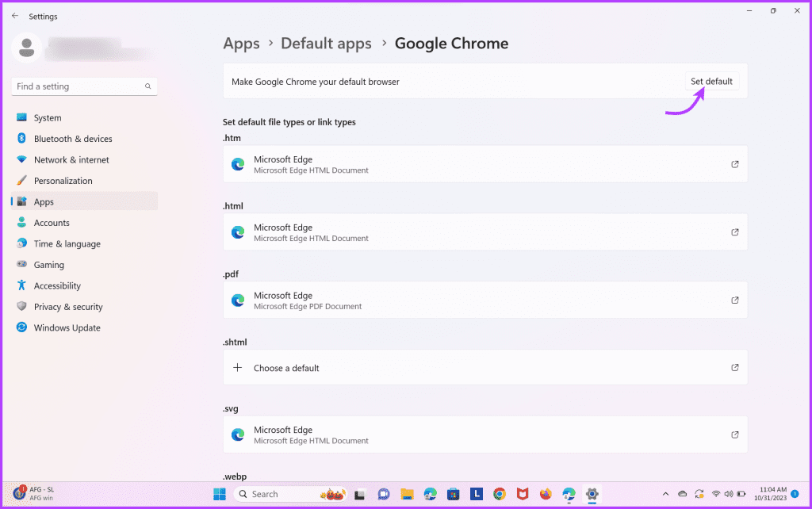Viewport: 812px width, 509px height.
Task: Open Bluetooth & devices settings
Action: [x=84, y=139]
